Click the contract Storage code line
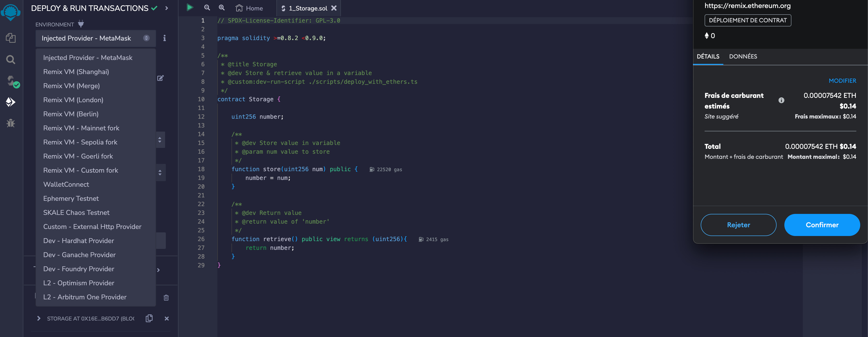 pyautogui.click(x=249, y=99)
